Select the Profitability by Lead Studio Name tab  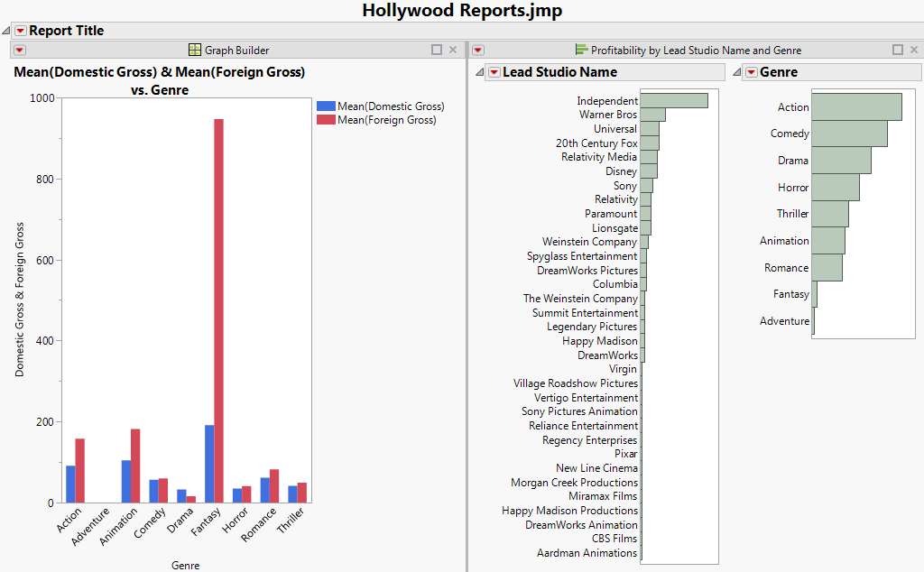(x=696, y=51)
